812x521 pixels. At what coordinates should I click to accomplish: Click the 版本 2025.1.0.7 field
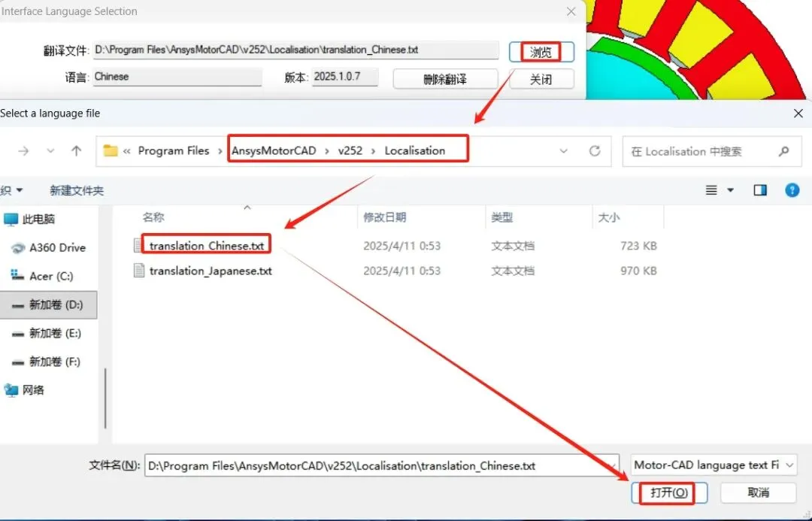pos(345,77)
